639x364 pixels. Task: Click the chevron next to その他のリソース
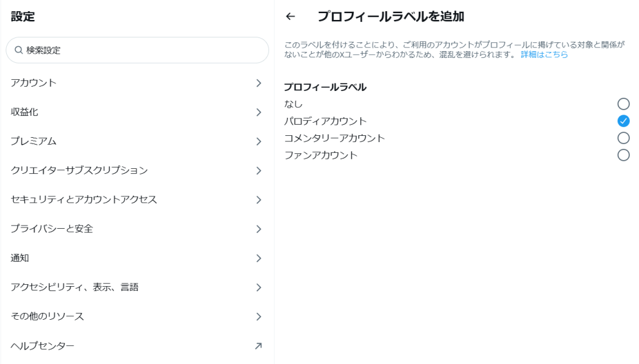click(x=259, y=317)
